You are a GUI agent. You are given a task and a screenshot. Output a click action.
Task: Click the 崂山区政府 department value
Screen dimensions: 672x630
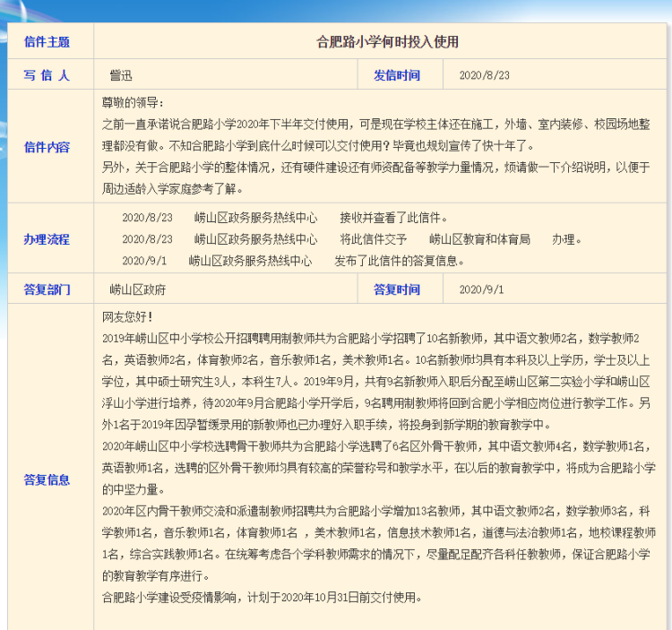pos(138,289)
